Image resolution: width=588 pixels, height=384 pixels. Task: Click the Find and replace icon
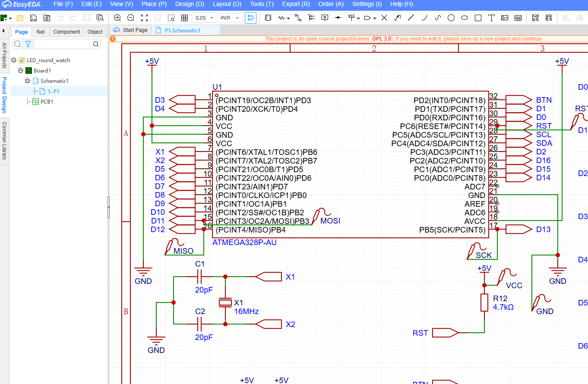100,18
